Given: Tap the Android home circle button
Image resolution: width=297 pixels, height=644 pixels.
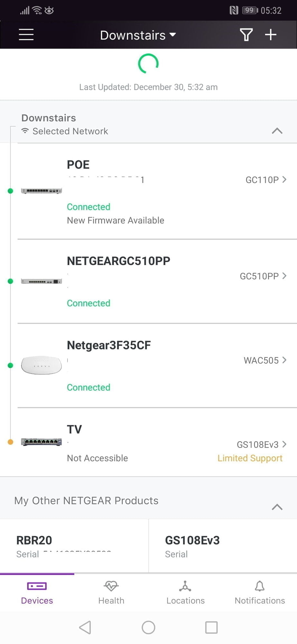Looking at the screenshot, I should tap(148, 627).
